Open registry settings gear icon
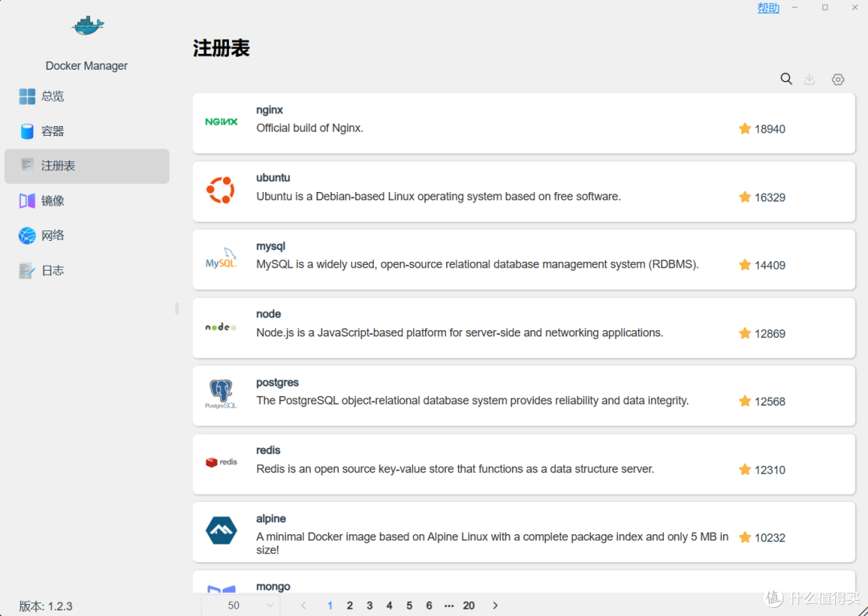 tap(838, 79)
